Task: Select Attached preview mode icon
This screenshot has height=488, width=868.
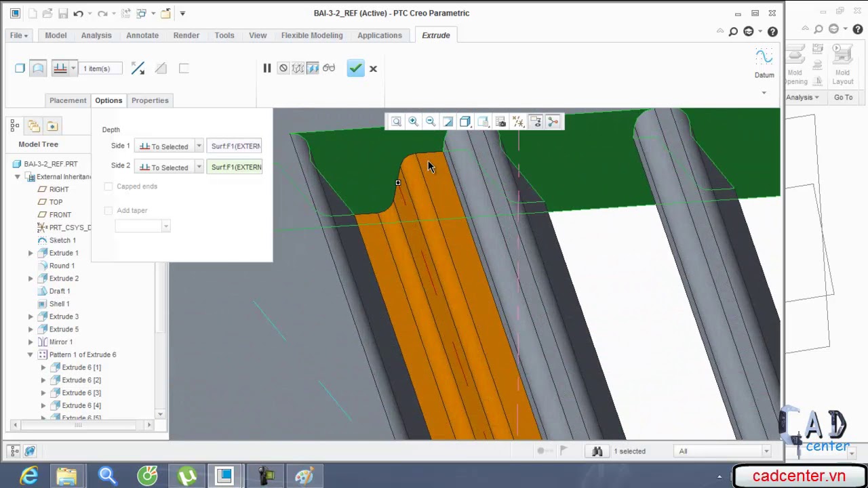Action: [313, 68]
